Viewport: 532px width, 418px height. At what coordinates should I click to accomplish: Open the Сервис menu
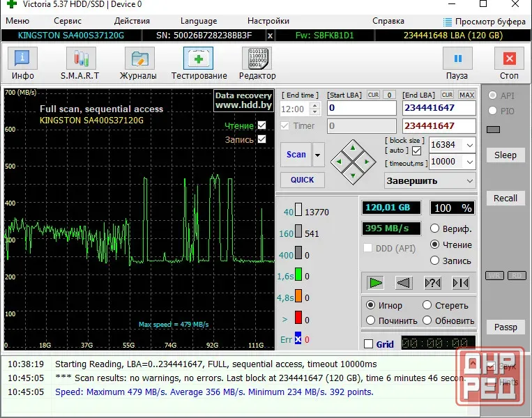click(68, 21)
